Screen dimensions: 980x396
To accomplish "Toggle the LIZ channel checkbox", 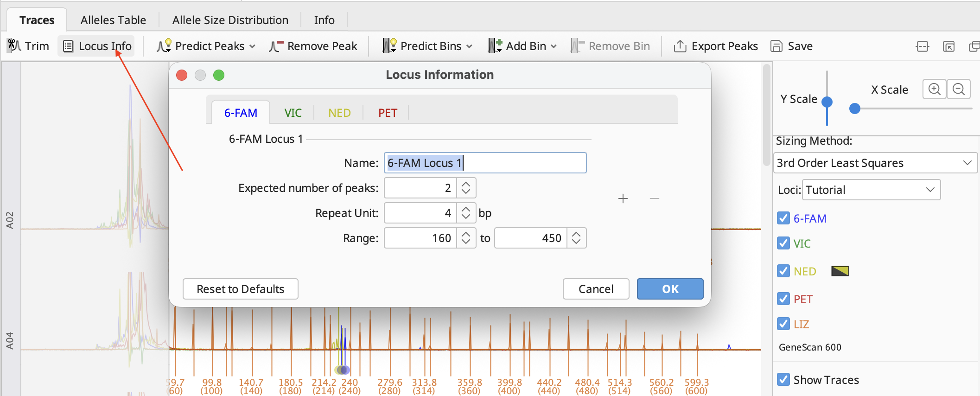I will [783, 324].
